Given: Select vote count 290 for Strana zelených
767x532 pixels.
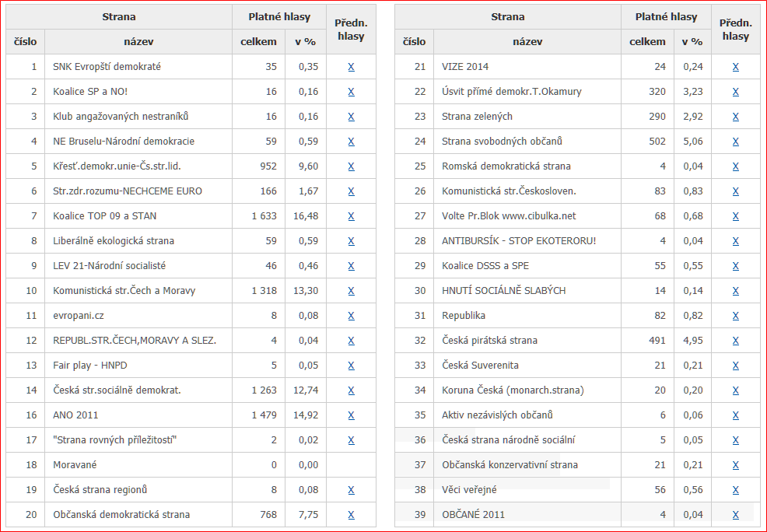Looking at the screenshot, I should (x=657, y=117).
